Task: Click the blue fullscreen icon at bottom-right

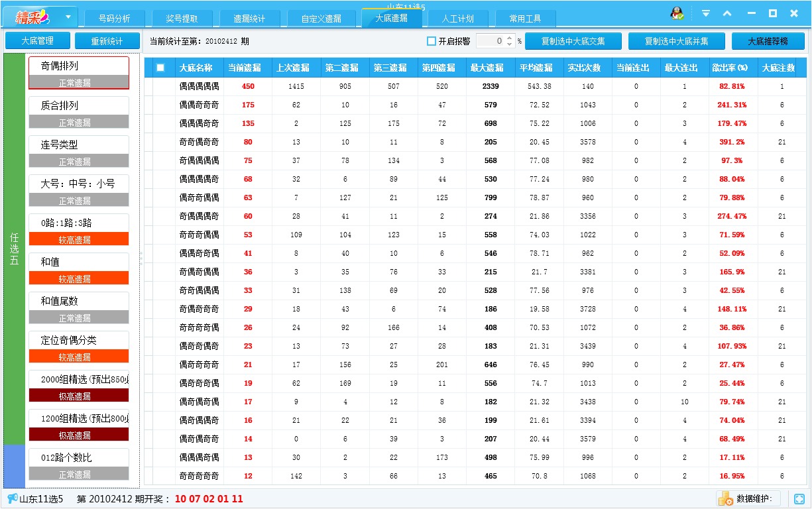Action: [x=799, y=498]
